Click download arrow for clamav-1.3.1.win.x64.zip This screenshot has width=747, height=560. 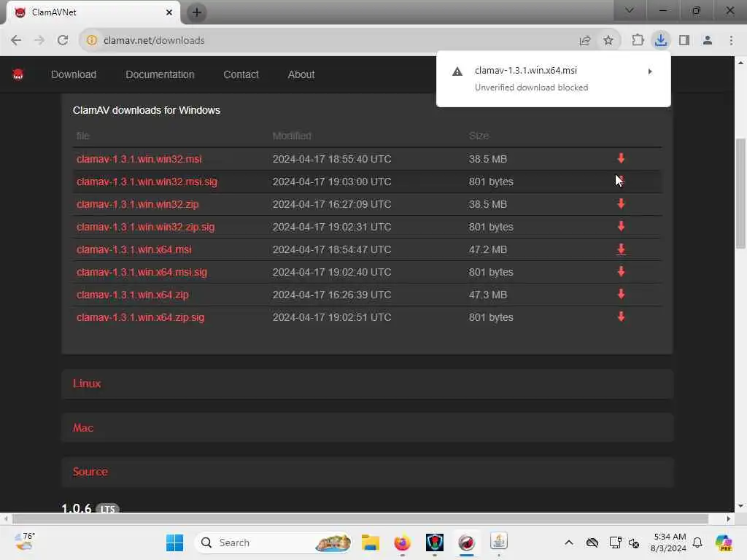[x=621, y=295]
